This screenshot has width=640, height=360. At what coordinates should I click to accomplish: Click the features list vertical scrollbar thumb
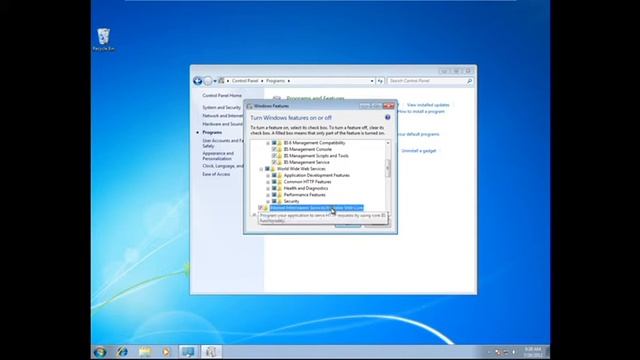(x=388, y=167)
